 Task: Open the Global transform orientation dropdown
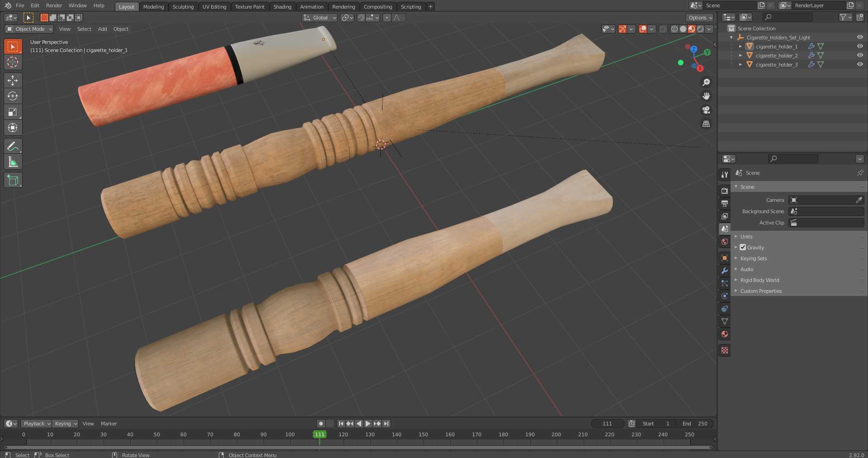320,18
